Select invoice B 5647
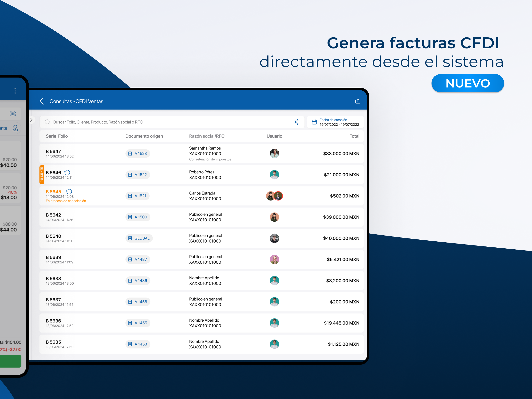This screenshot has height=399, width=532. (x=202, y=154)
